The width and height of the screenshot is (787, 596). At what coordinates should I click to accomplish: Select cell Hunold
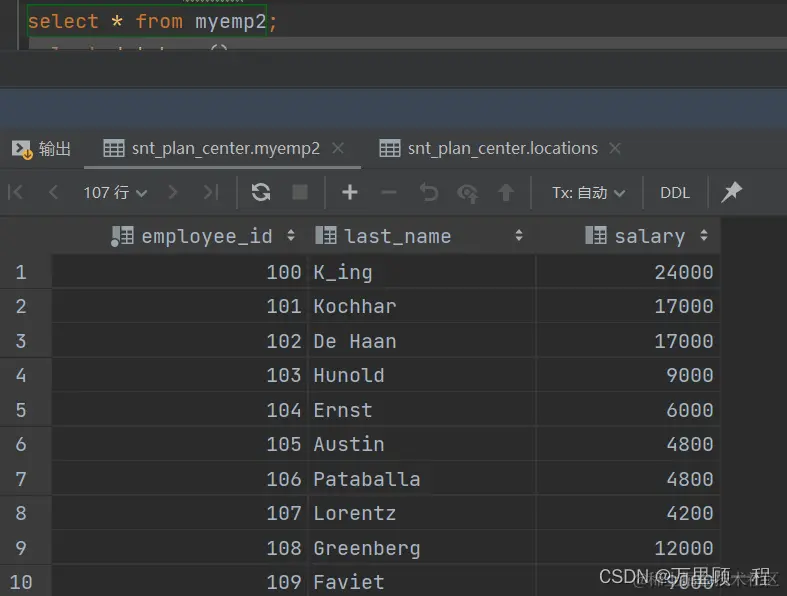(x=421, y=375)
